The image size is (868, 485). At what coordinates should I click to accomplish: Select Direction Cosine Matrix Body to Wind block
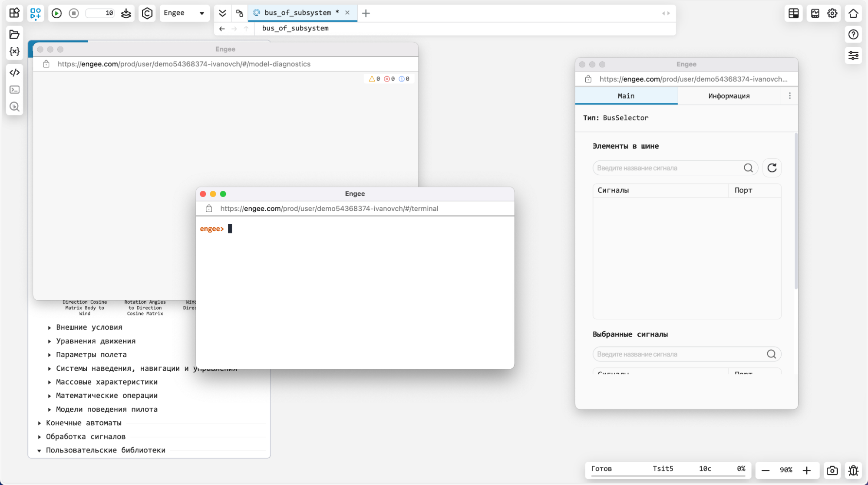pos(85,308)
